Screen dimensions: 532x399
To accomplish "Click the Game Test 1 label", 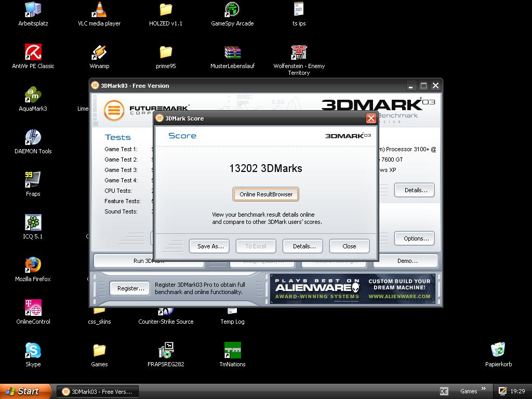I will tap(121, 149).
